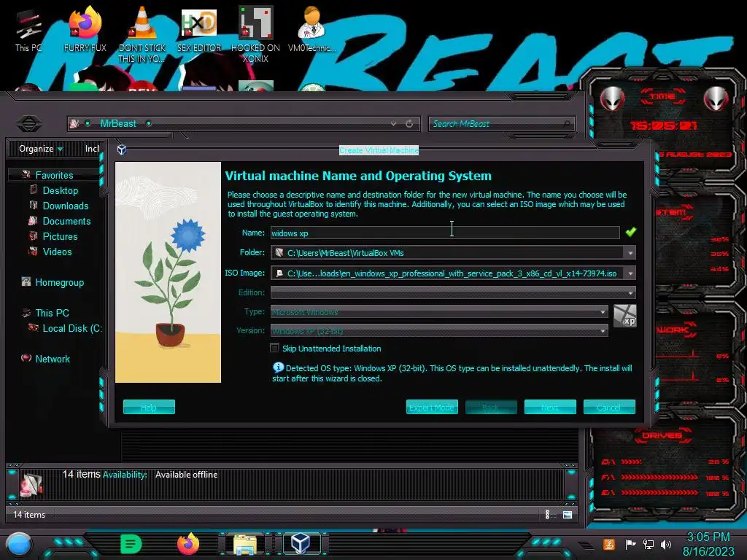
Task: Switch to VirtualBox on taskbar
Action: click(x=301, y=544)
